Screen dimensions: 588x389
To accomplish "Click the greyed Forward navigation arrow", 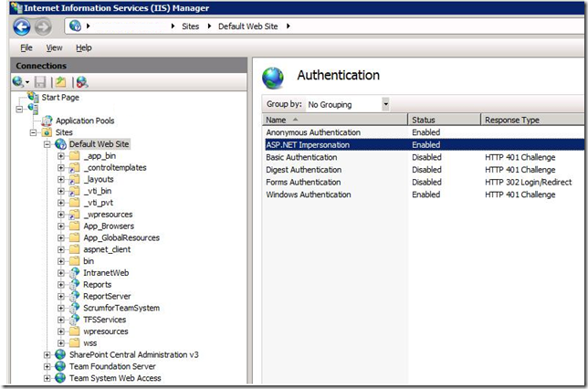I will pyautogui.click(x=43, y=26).
